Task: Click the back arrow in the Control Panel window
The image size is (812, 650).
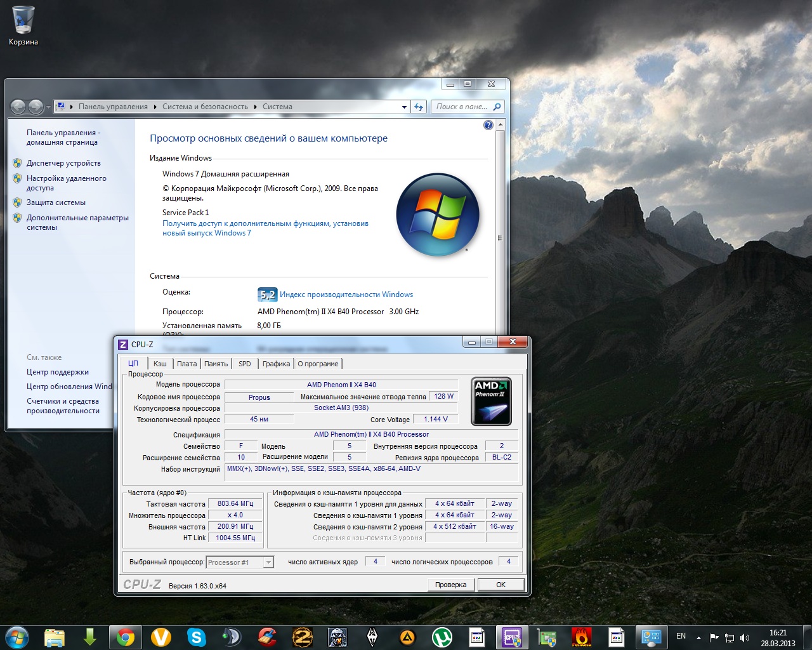Action: 18,107
